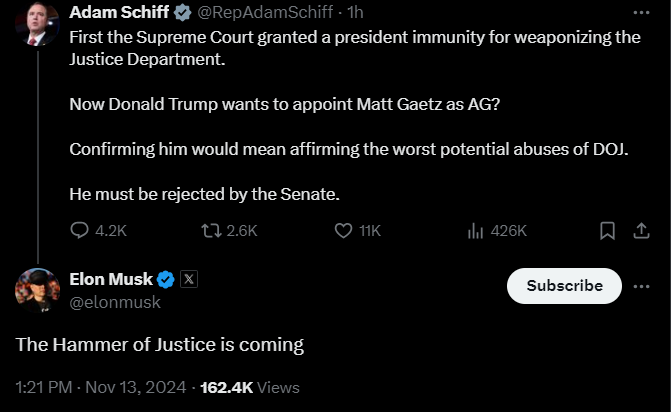Image resolution: width=671 pixels, height=412 pixels.
Task: Like Adam Schiff's tweet
Action: pyautogui.click(x=344, y=231)
